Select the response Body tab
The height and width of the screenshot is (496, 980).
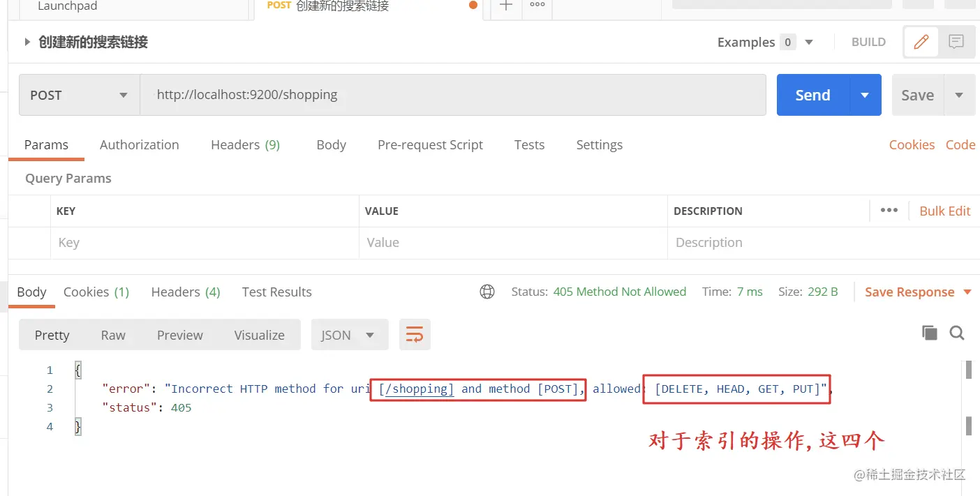coord(31,292)
